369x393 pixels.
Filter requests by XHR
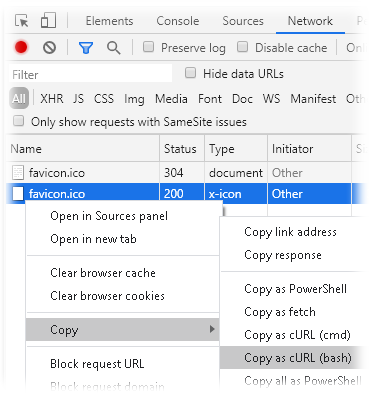point(52,99)
